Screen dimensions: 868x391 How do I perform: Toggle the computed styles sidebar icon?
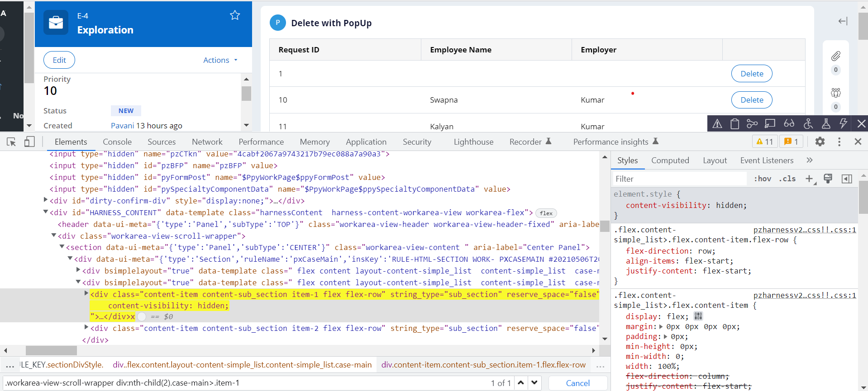[x=847, y=179]
